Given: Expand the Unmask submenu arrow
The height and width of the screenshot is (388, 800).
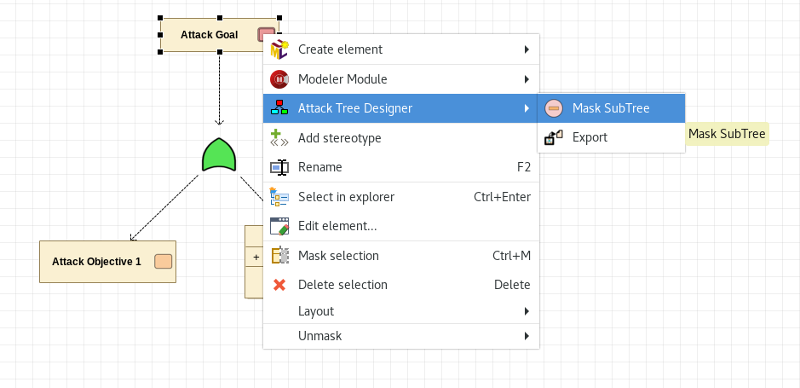Looking at the screenshot, I should 527,336.
